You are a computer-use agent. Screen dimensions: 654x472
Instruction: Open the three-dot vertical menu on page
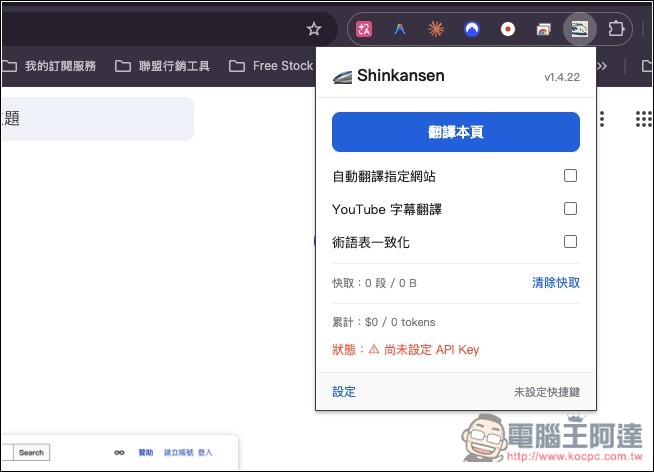(x=602, y=119)
